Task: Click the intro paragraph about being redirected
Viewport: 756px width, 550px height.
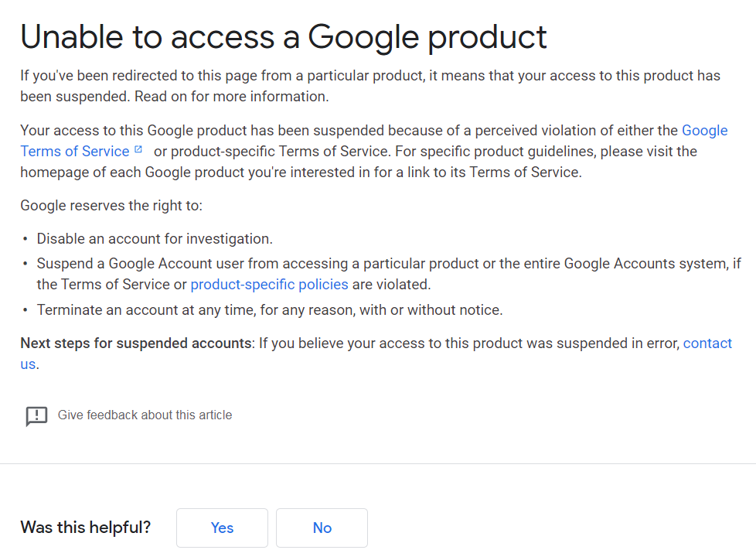Action: (370, 86)
